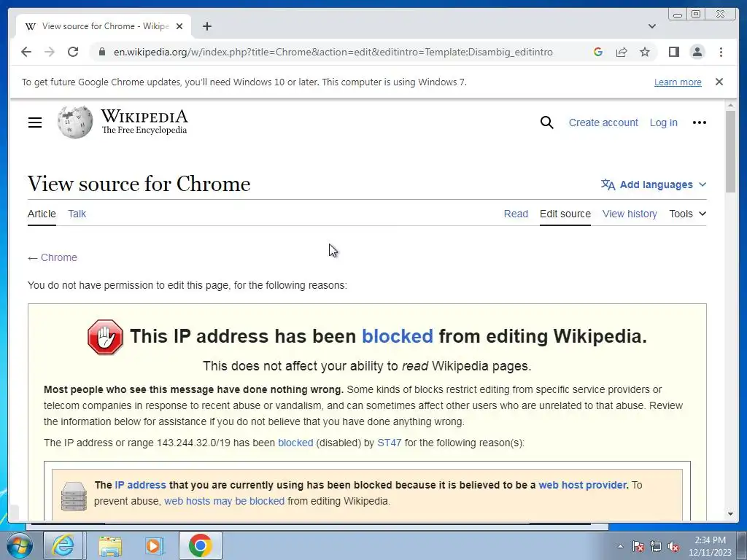747x560 pixels.
Task: Click the red stop hand icon
Action: pos(105,337)
